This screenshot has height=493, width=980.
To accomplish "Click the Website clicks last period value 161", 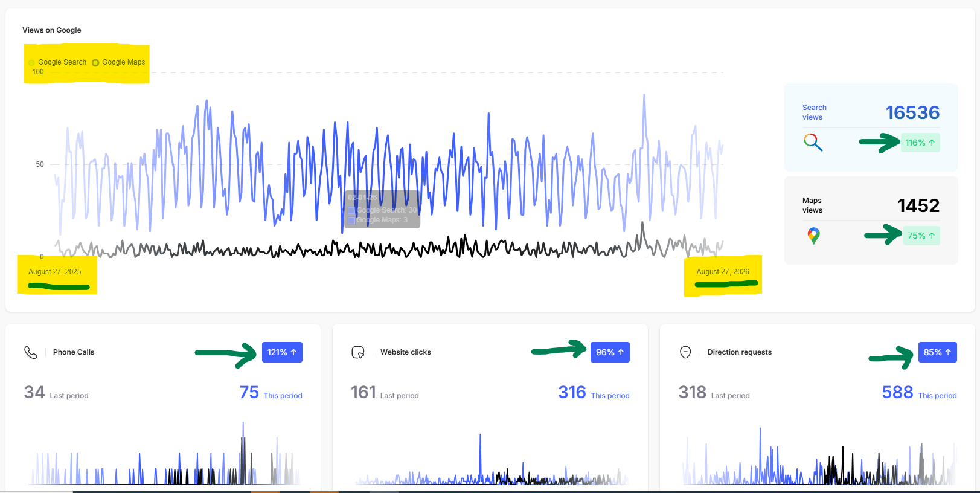I will coord(363,393).
